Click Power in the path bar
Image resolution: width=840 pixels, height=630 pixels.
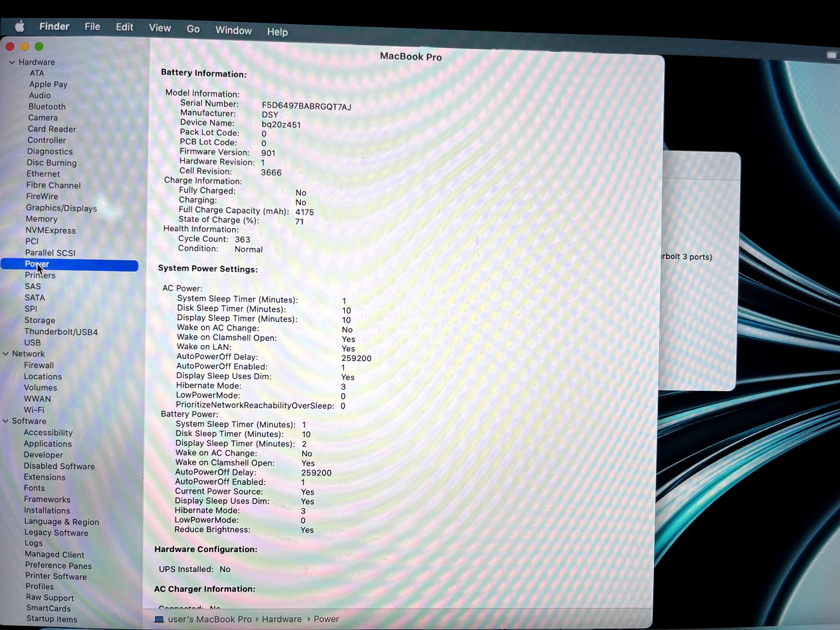[326, 619]
